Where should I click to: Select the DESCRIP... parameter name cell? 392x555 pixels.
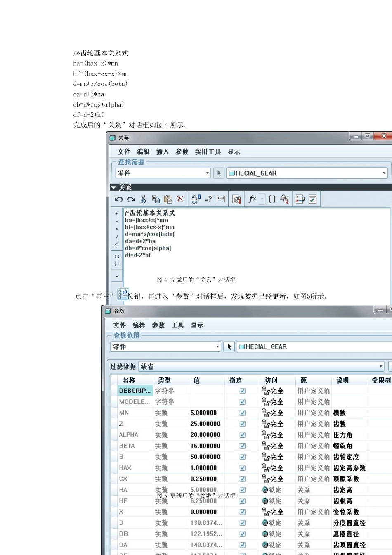pos(135,391)
